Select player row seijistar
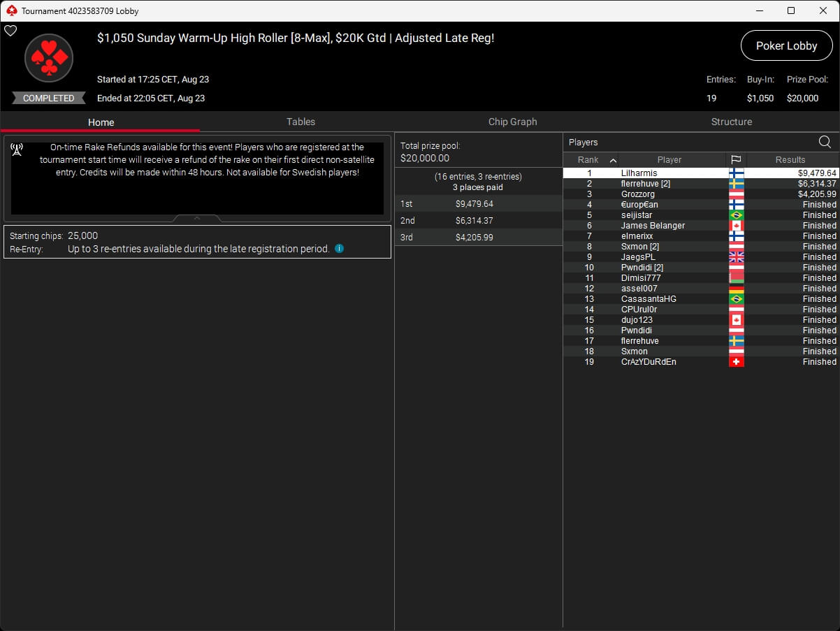 (x=700, y=215)
